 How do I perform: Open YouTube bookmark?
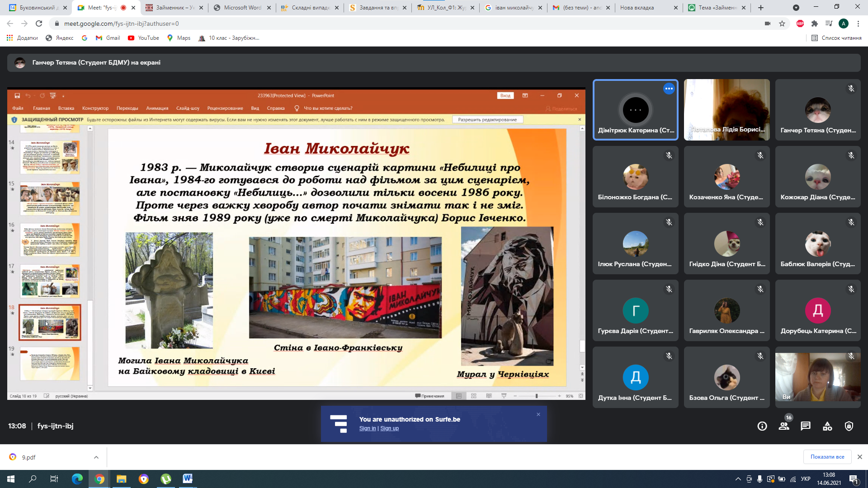144,38
